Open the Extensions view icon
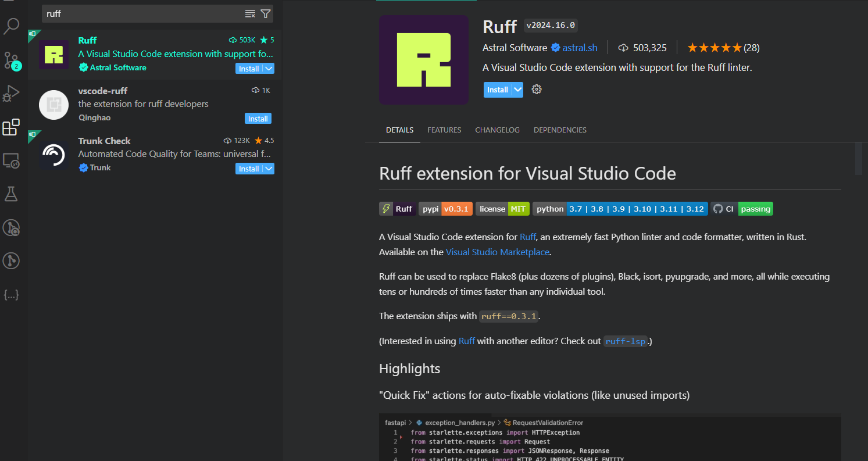The height and width of the screenshot is (461, 868). (12, 127)
